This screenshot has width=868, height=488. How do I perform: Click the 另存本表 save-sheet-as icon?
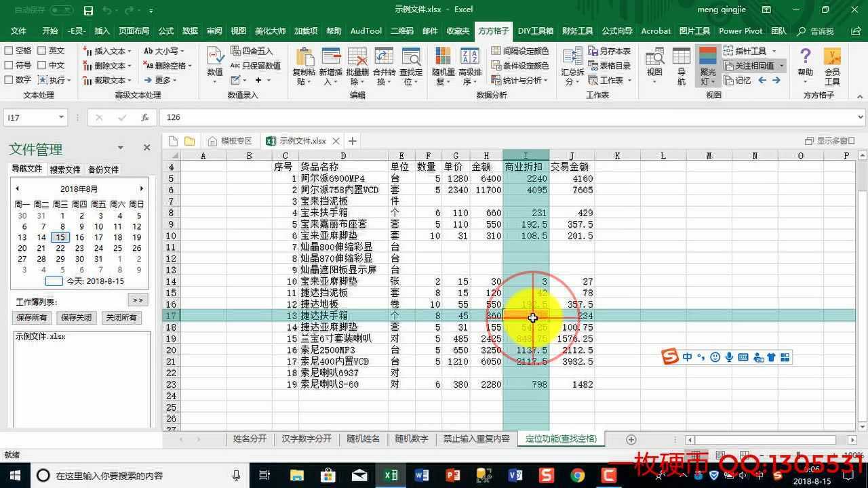click(x=593, y=51)
